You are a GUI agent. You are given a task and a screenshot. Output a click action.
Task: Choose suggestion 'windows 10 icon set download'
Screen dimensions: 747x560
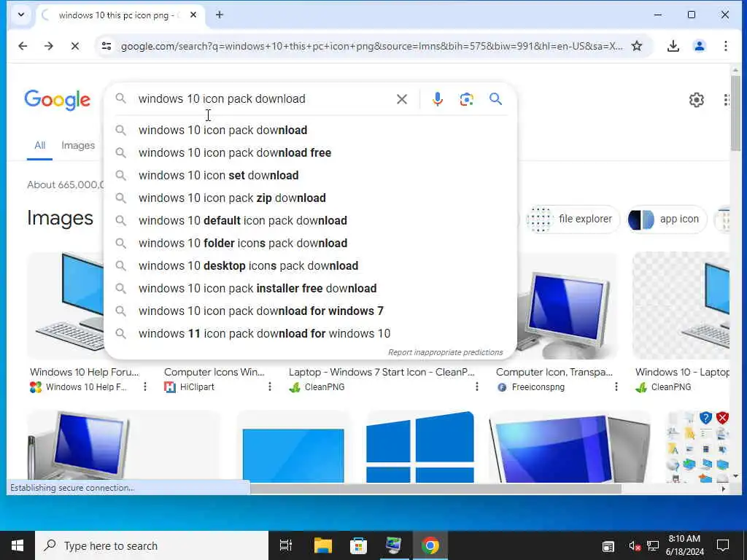(310, 175)
